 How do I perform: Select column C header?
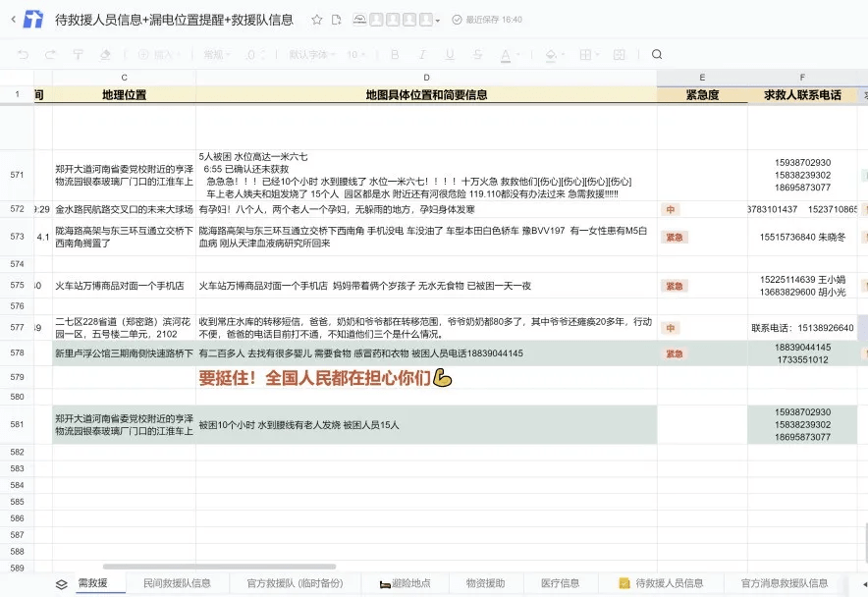click(124, 78)
